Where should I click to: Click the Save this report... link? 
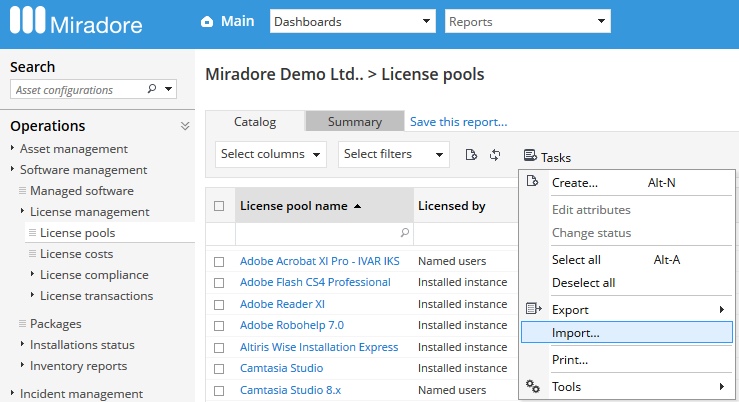coord(459,122)
